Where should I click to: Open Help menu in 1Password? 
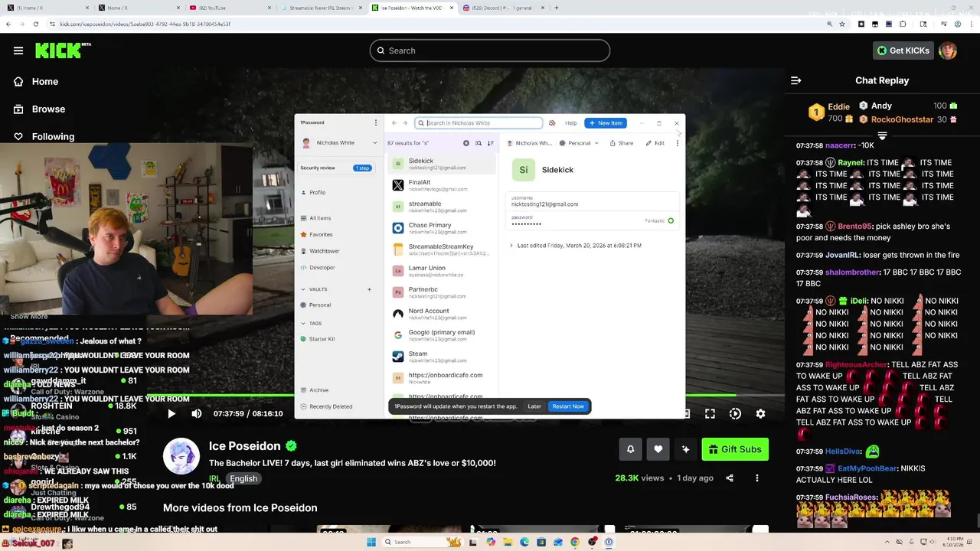point(571,122)
